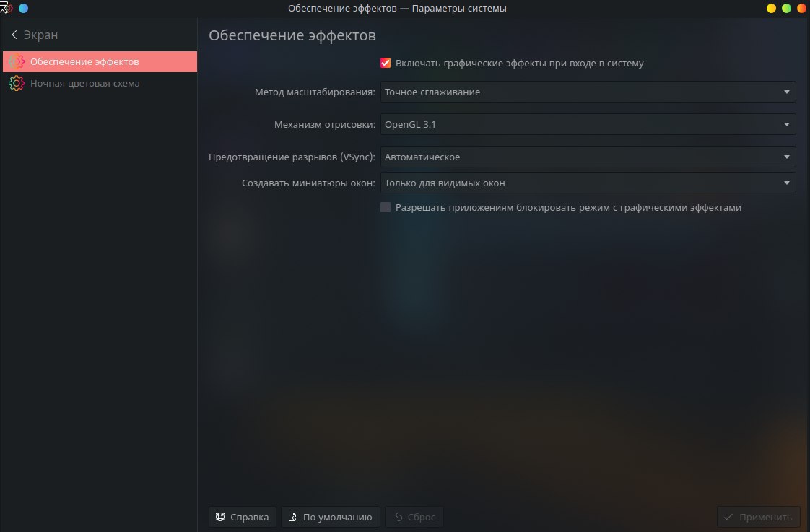810x532 pixels.
Task: Click the checkmark icon on Применить button
Action: (x=728, y=517)
